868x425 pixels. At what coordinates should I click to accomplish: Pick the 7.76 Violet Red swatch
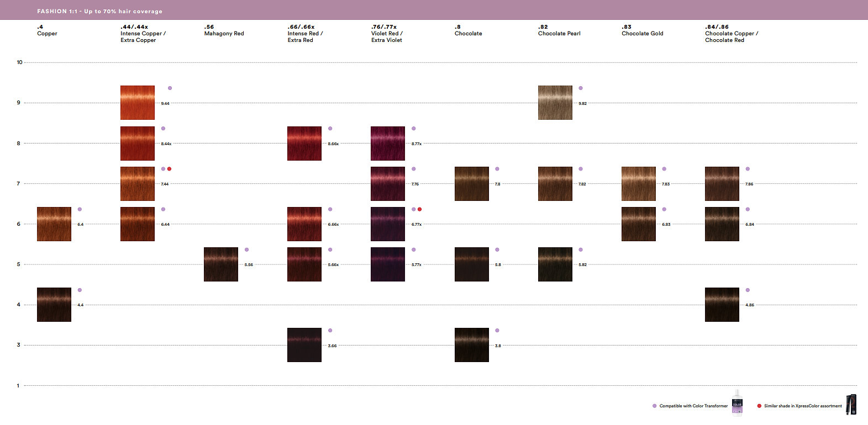pos(388,184)
